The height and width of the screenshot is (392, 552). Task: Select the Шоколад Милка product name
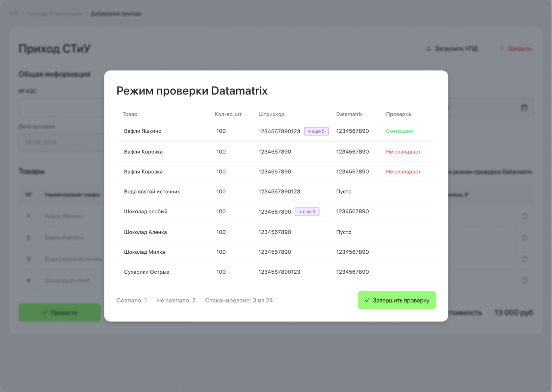pyautogui.click(x=144, y=252)
